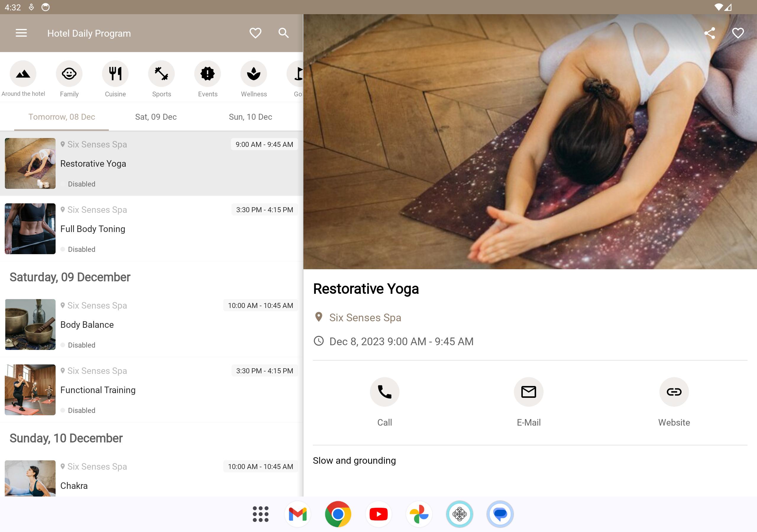Launch Google Photos from the dock
The image size is (757, 532).
click(x=419, y=514)
